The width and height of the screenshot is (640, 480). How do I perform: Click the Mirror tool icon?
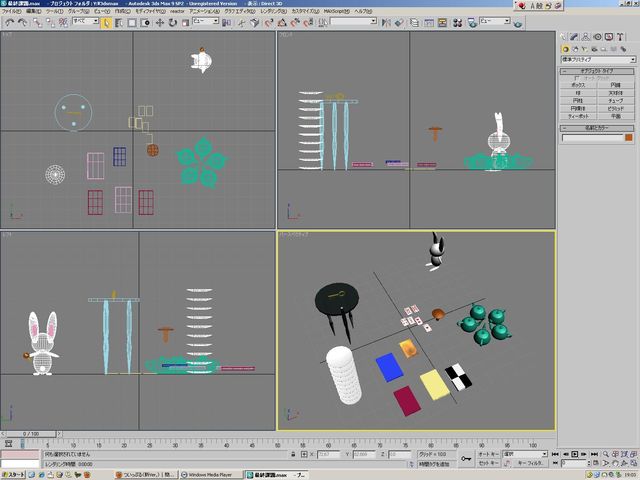point(386,23)
